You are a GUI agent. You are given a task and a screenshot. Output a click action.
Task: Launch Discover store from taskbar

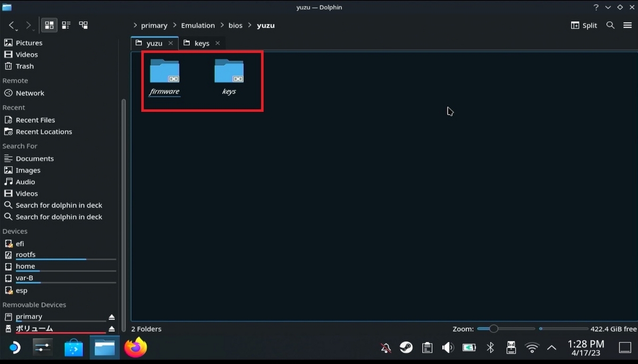[74, 348]
